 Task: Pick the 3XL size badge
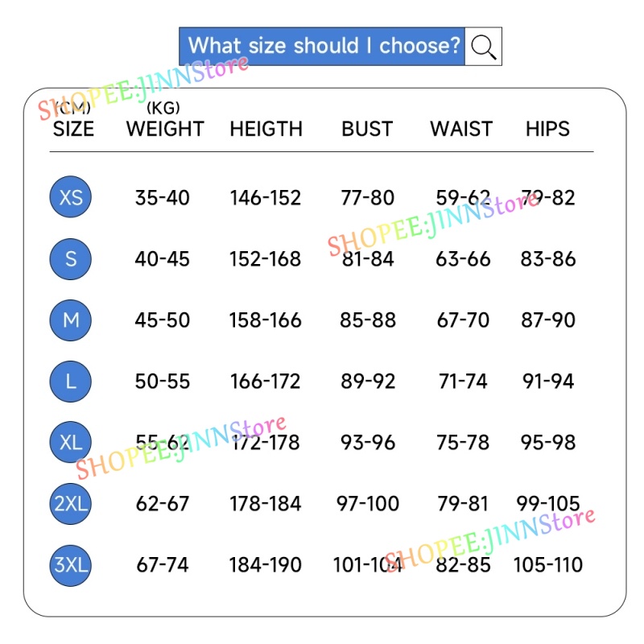(x=71, y=564)
